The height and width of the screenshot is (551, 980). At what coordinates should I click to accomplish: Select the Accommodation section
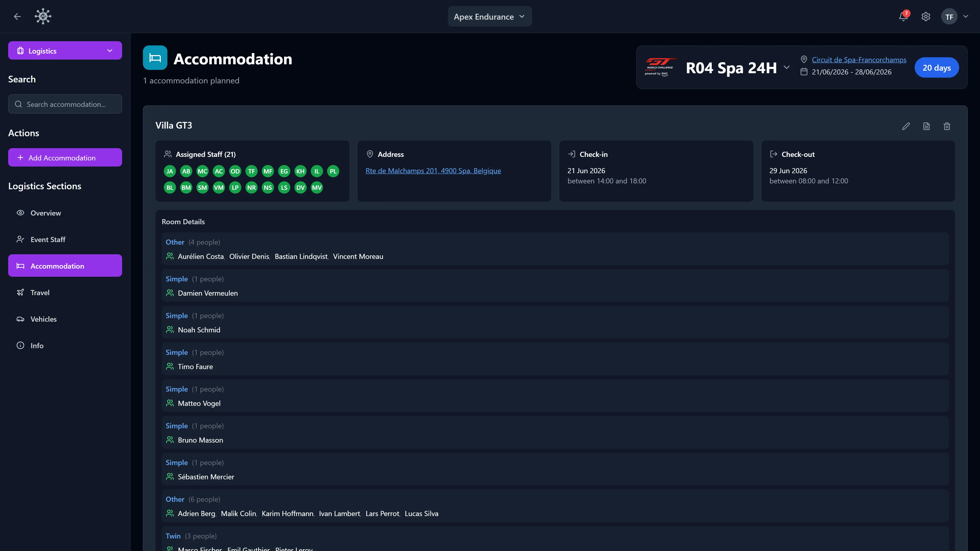pos(65,265)
